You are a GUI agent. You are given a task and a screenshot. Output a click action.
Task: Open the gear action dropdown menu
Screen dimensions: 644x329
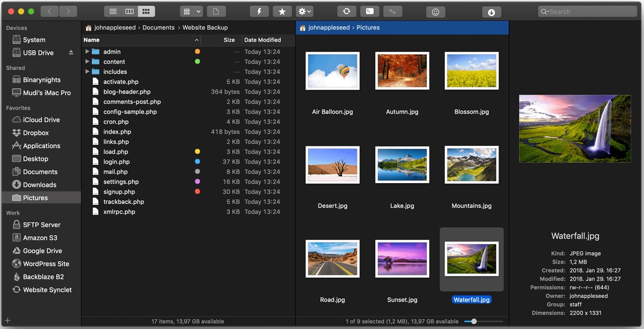pyautogui.click(x=305, y=11)
